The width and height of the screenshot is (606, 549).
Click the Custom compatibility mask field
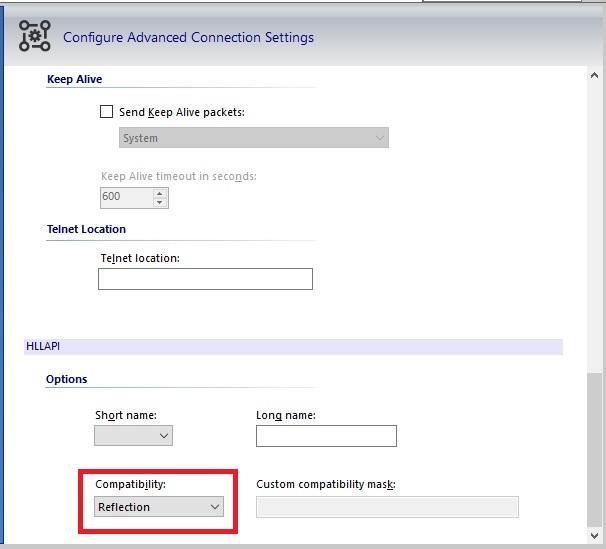click(x=387, y=507)
